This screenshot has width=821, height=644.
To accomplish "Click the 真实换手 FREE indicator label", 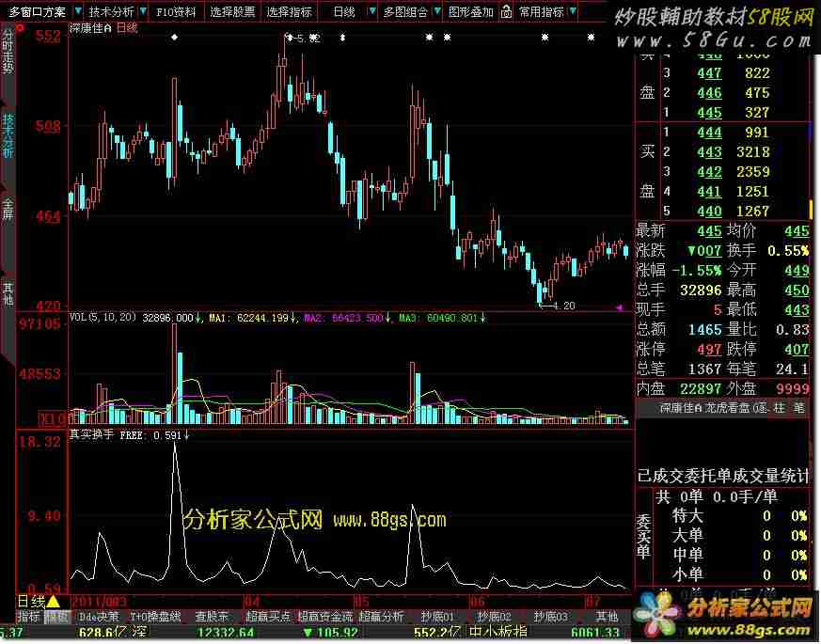I will tap(125, 434).
